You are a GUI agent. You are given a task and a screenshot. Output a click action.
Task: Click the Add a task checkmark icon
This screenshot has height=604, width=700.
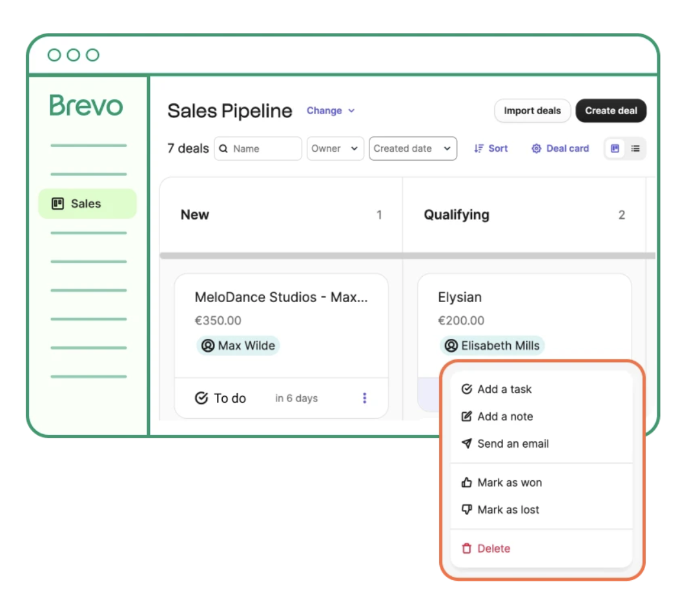(x=466, y=389)
